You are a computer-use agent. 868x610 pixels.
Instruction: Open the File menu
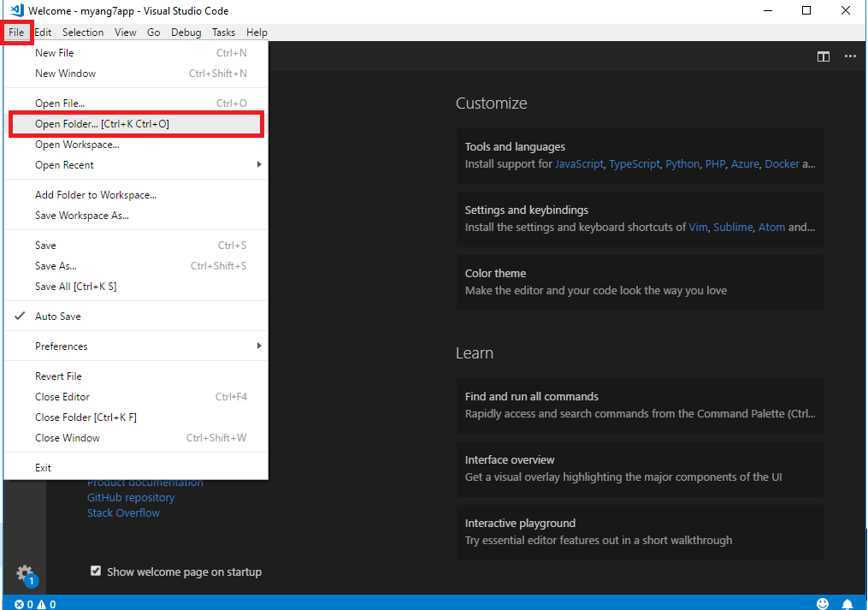[16, 33]
